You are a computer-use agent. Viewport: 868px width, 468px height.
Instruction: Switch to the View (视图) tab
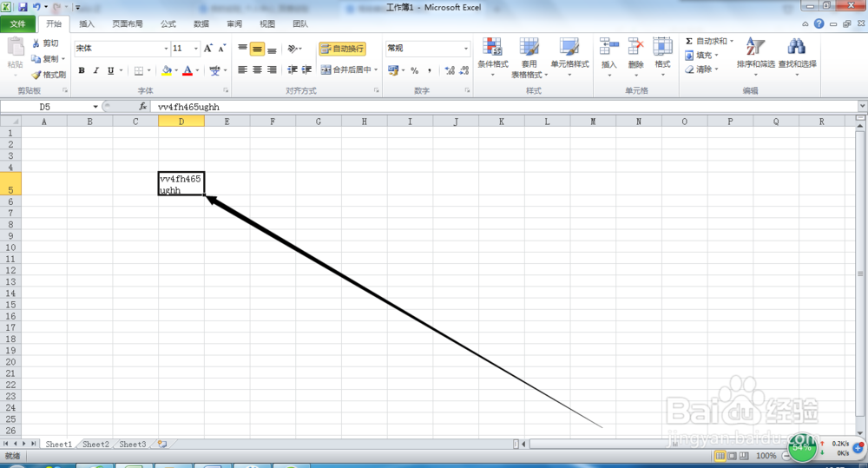point(267,23)
